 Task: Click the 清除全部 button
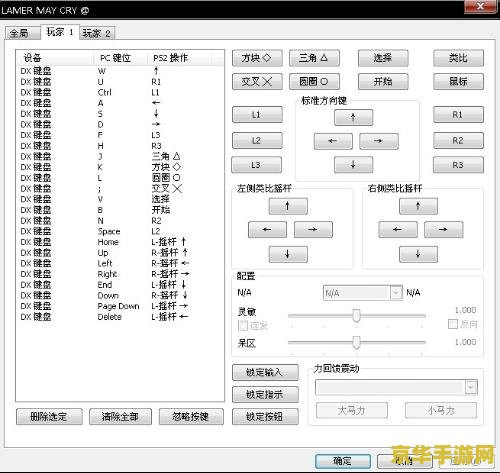120,417
